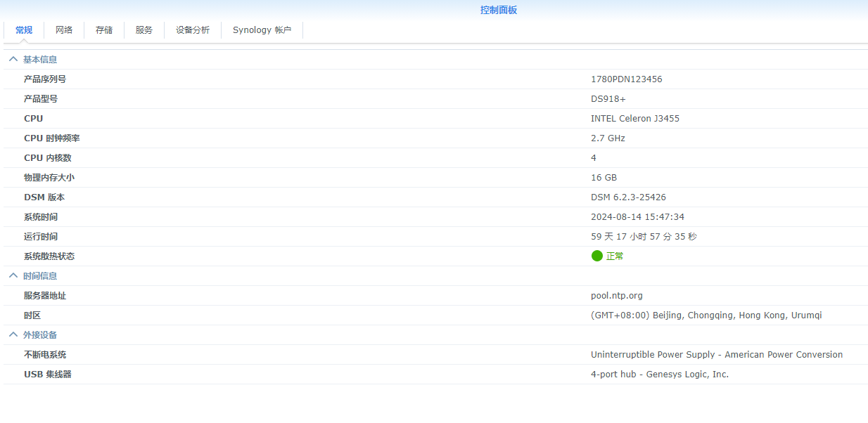Click the 运行时间 label
Screen dimensions: 868x423
tap(41, 237)
